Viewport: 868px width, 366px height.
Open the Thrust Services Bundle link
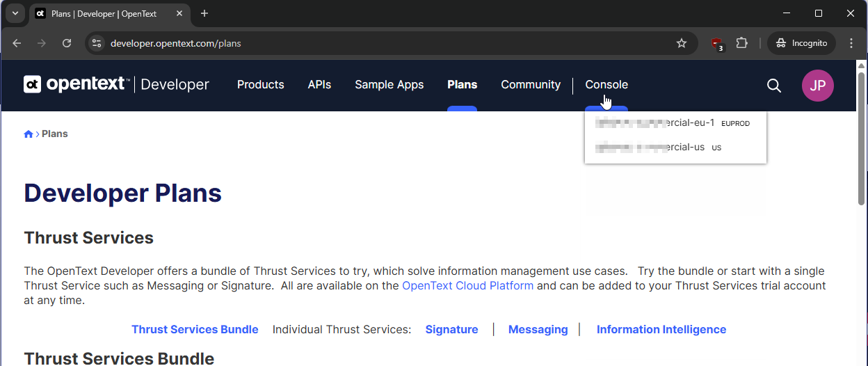[195, 330]
